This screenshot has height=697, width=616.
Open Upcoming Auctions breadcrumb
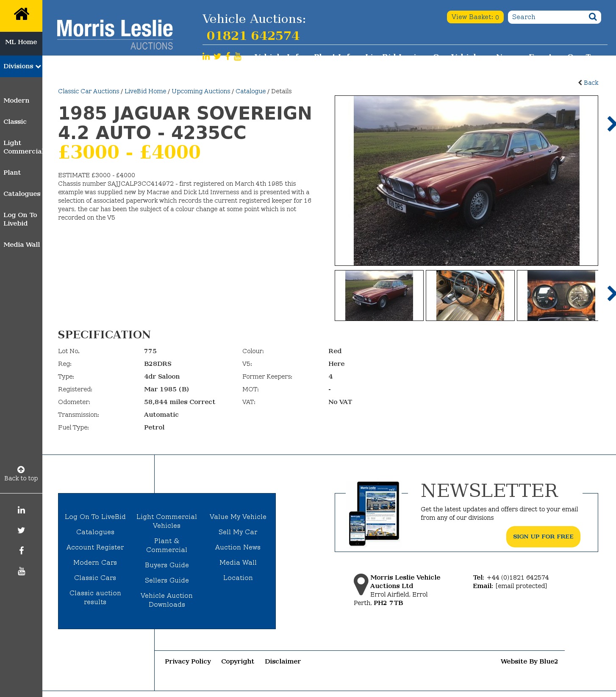click(201, 91)
